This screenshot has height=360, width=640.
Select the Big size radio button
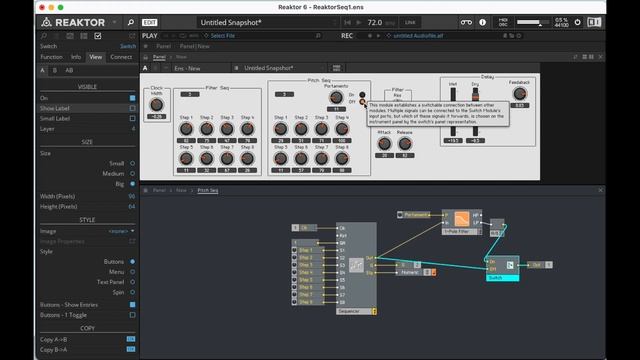click(x=133, y=184)
